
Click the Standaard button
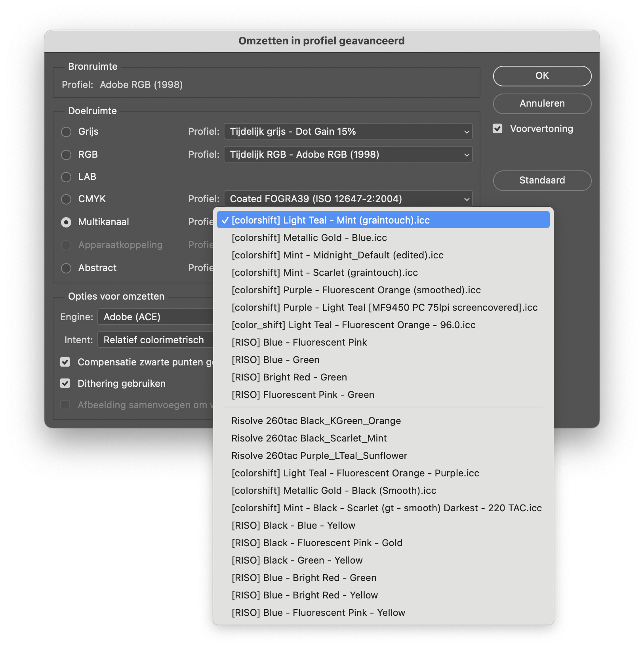point(542,180)
